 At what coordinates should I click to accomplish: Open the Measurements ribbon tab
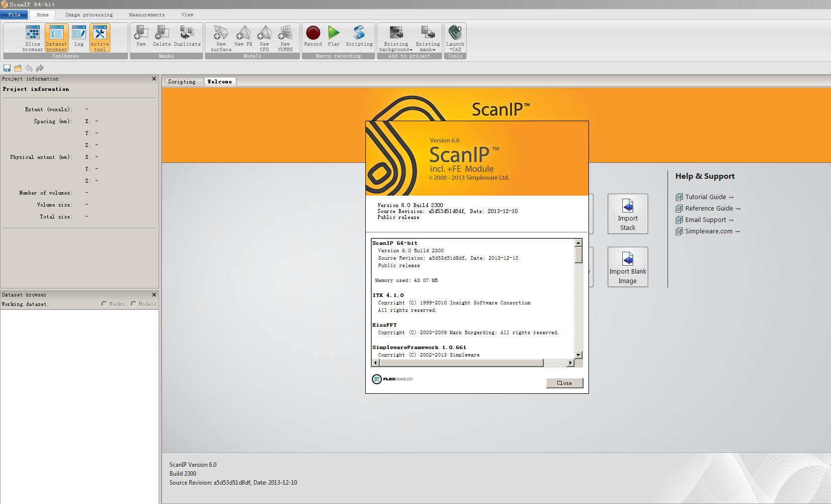(147, 15)
